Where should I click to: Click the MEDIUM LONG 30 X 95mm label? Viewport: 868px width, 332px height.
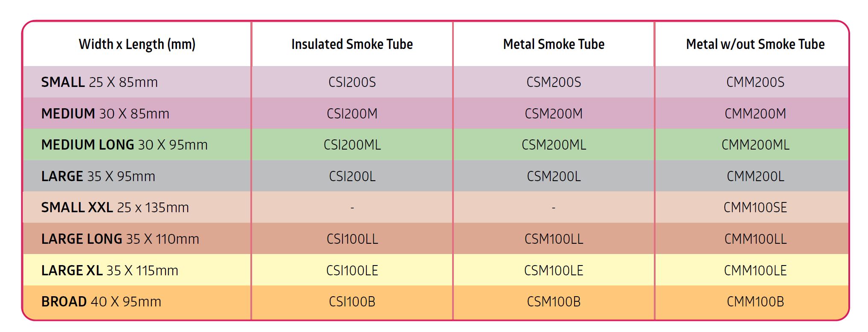tap(124, 145)
